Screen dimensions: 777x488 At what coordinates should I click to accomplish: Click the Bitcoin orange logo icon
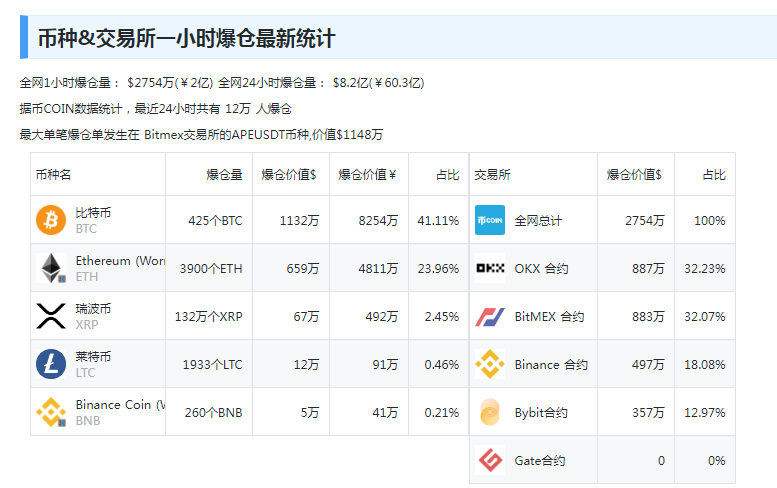pyautogui.click(x=51, y=220)
